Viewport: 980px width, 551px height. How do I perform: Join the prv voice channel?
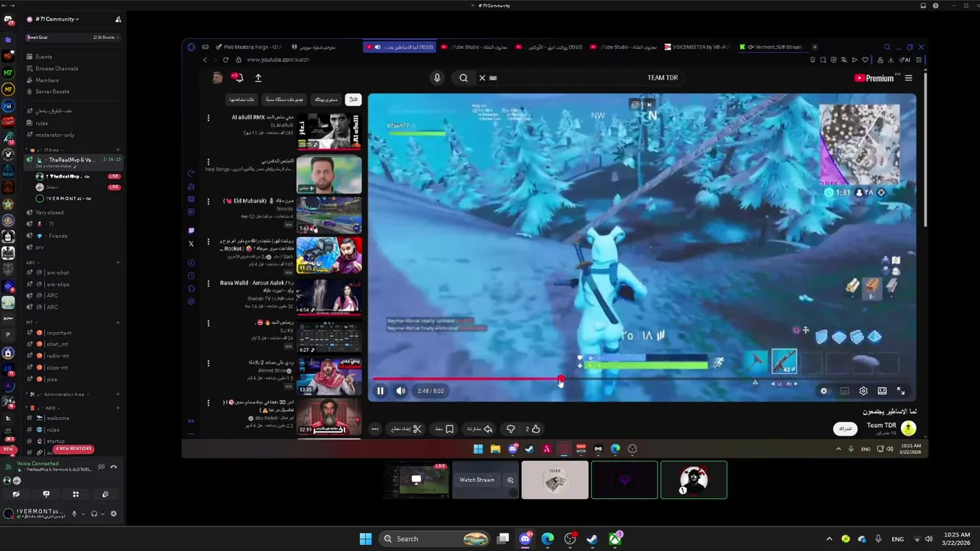pyautogui.click(x=73, y=247)
